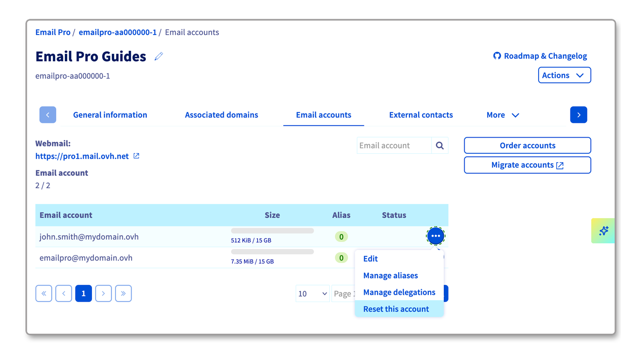Viewport: 644px width, 361px height.
Task: Click the storage usage bar for john.smith
Action: point(272,231)
